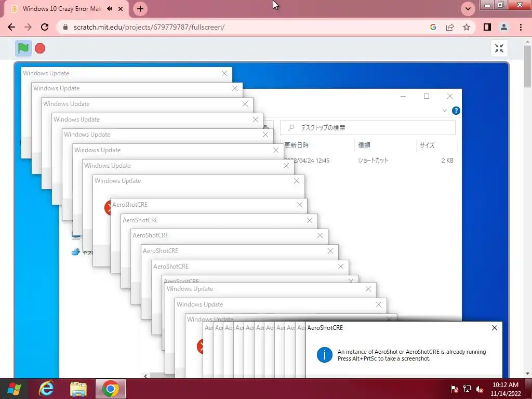View site security lock info
This screenshot has height=399, width=532.
(66, 27)
